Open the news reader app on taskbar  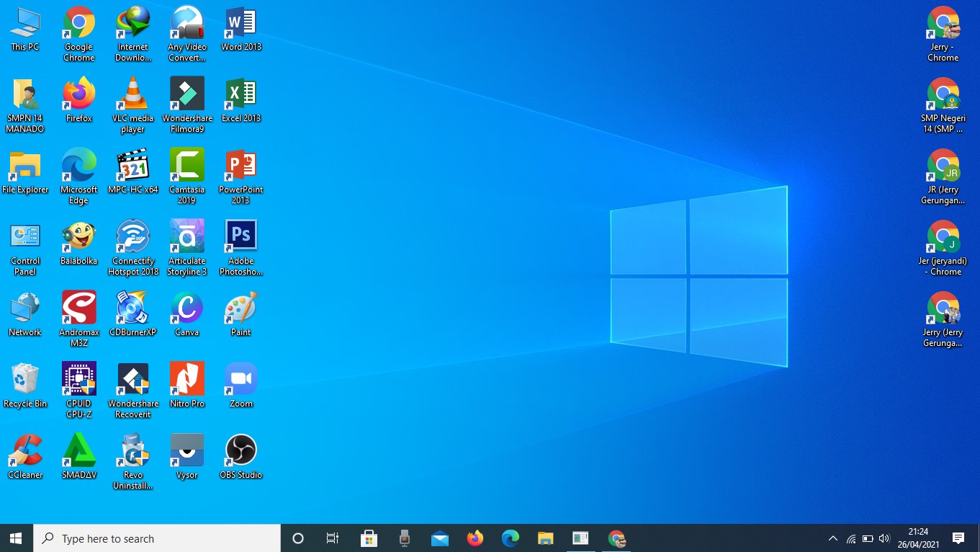580,538
